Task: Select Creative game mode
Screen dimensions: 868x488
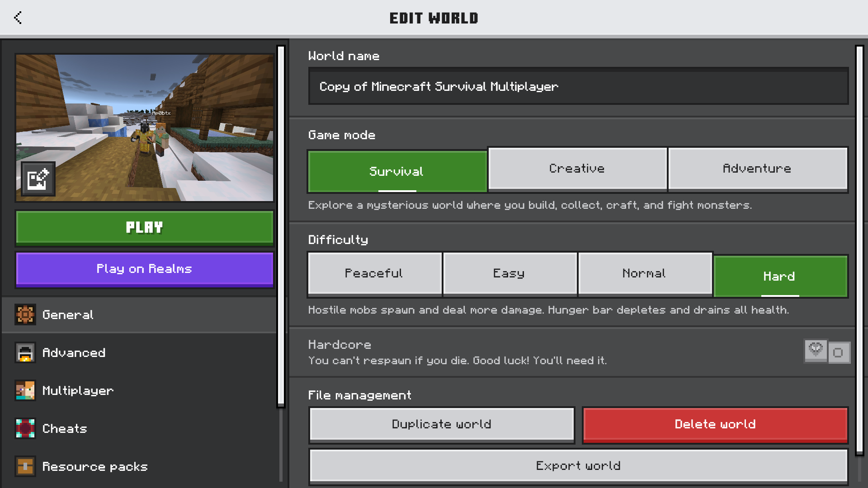Action: click(577, 169)
